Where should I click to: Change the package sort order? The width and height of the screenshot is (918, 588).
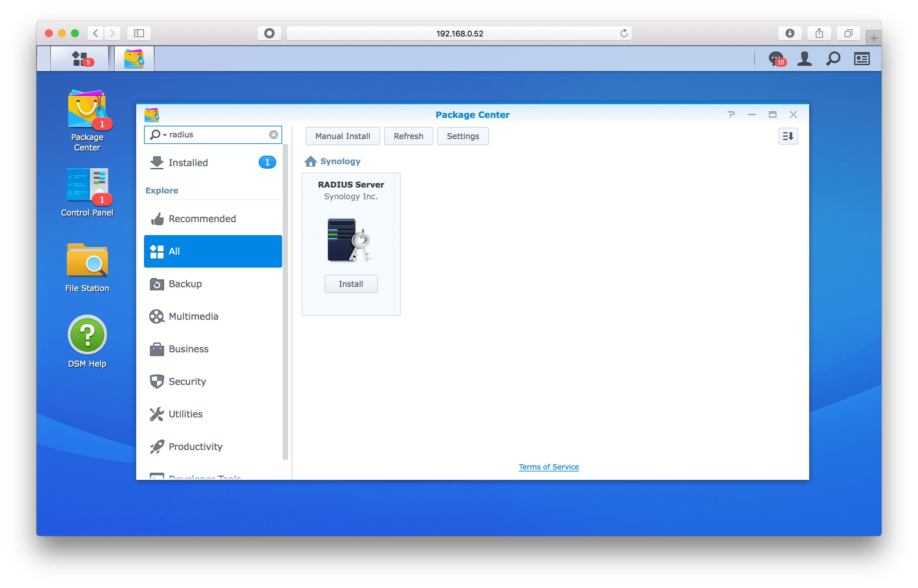(x=788, y=136)
